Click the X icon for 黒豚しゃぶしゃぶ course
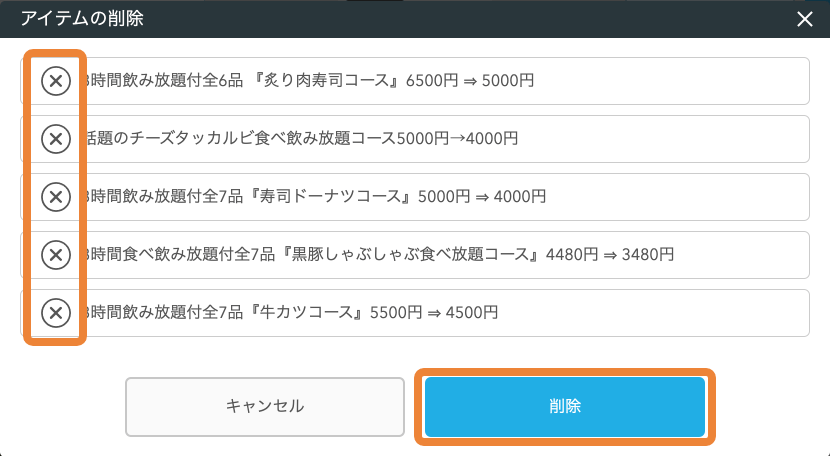830x456 pixels. pos(56,255)
